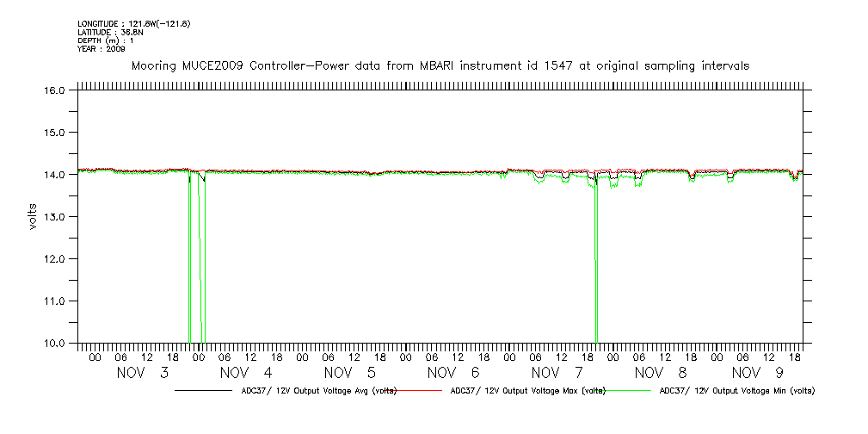The image size is (868, 434).
Task: Click the plot title starting with Mooring MUCE2009
Action: click(x=440, y=65)
